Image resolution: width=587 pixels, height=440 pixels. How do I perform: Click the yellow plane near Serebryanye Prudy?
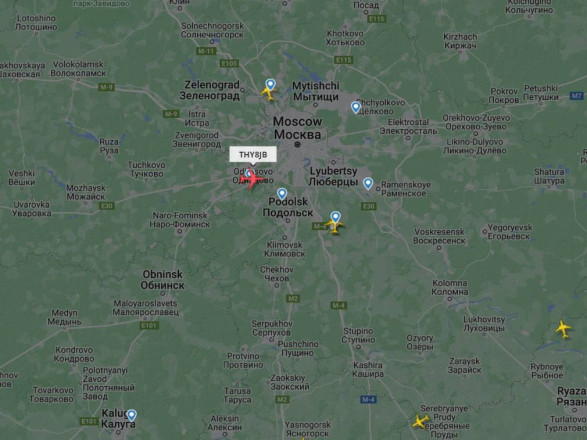coord(420,421)
